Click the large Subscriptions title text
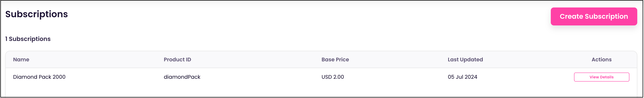 37,14
